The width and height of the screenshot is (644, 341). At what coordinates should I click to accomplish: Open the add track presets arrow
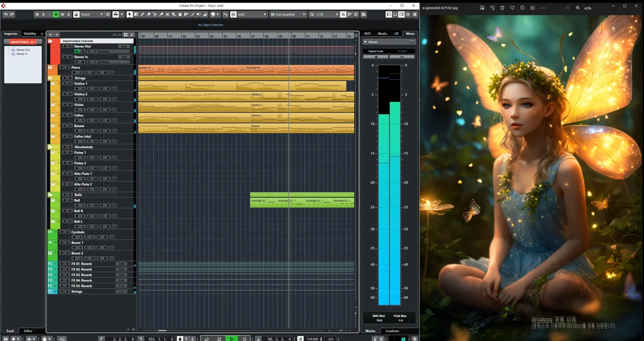(x=57, y=35)
